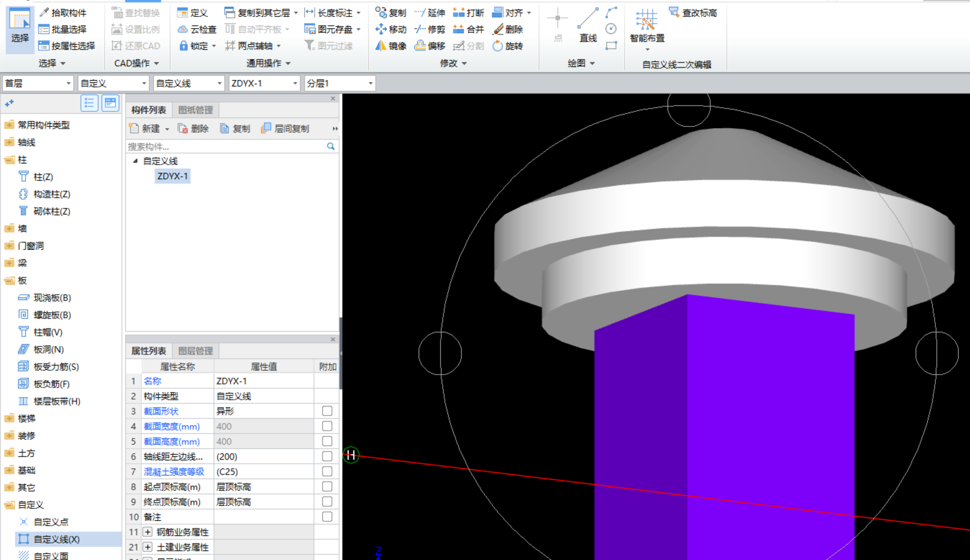
Task: Click the 名称 value cell ZDYX-1
Action: tap(264, 381)
